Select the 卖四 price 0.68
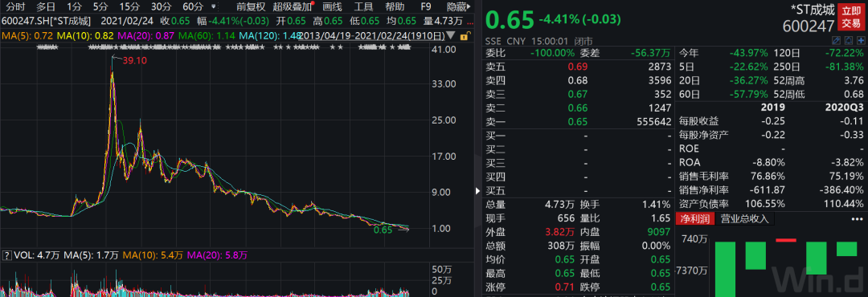868x297 pixels. click(x=579, y=80)
